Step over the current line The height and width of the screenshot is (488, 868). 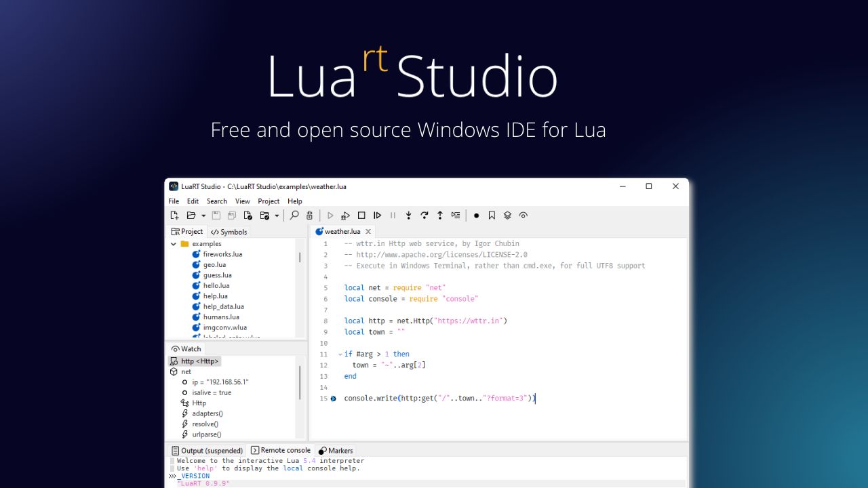point(425,215)
